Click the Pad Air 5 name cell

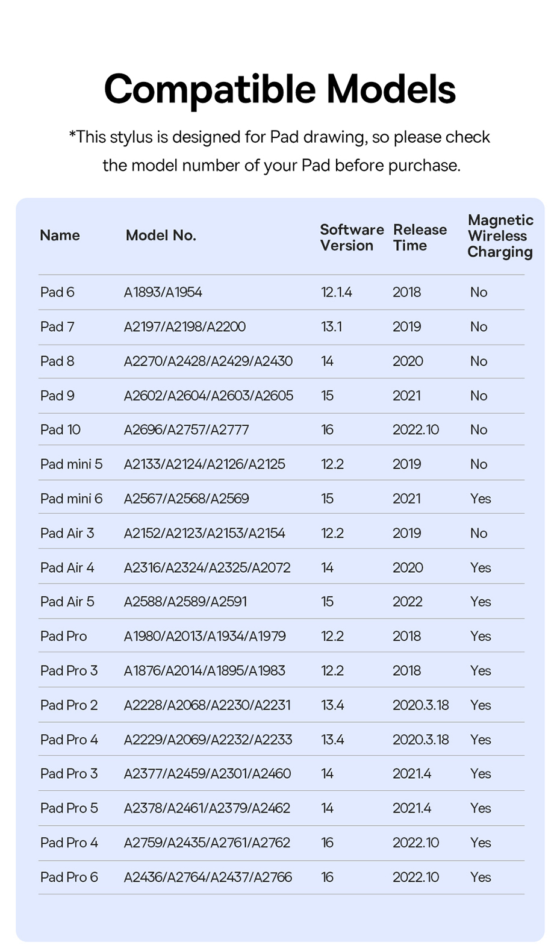tap(67, 602)
